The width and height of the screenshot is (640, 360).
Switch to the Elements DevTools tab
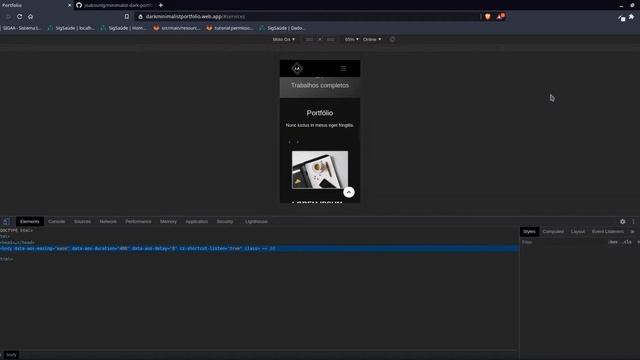[x=30, y=222]
